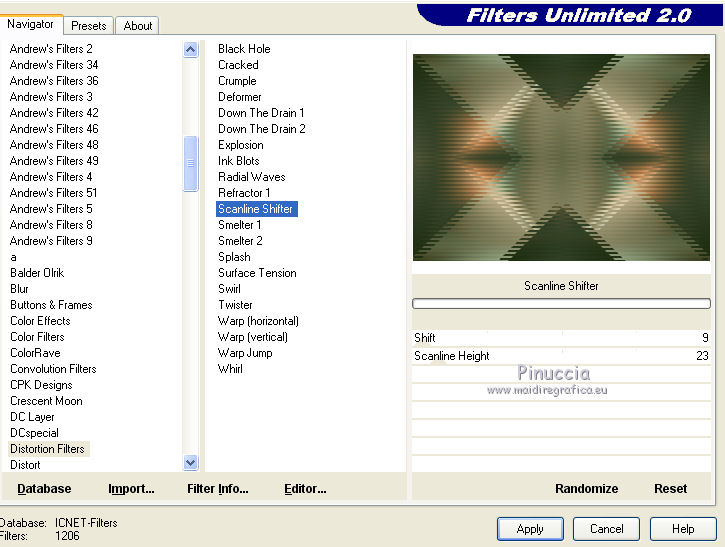Screen dimensions: 725x547
Task: Choose the Explosion filter
Action: click(240, 145)
